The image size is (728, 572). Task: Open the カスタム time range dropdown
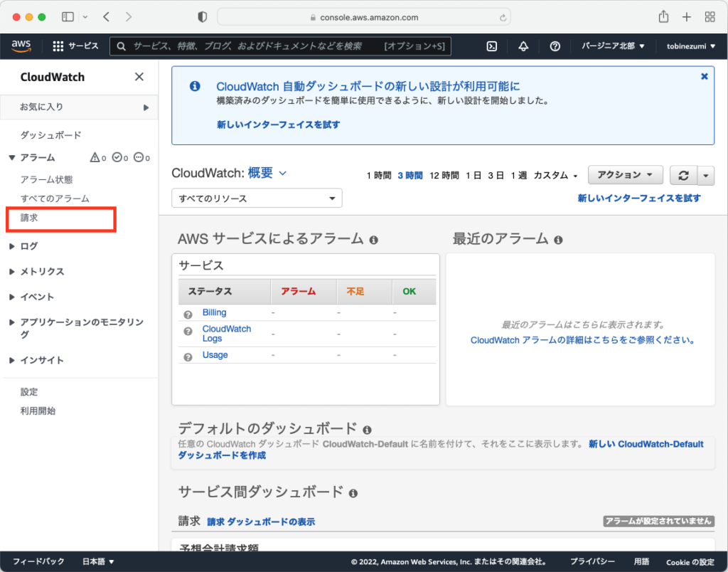pyautogui.click(x=555, y=175)
